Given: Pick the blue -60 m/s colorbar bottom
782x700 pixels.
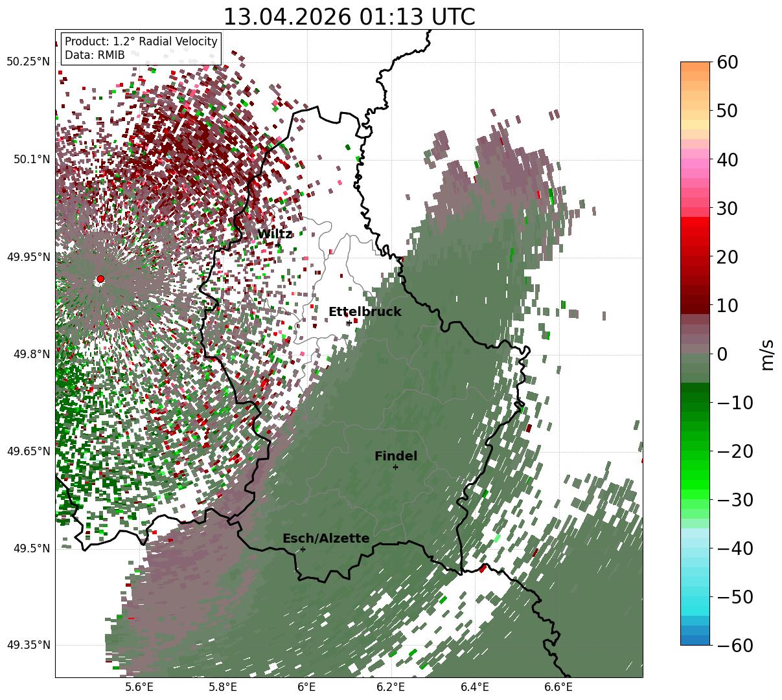Looking at the screenshot, I should tap(695, 640).
